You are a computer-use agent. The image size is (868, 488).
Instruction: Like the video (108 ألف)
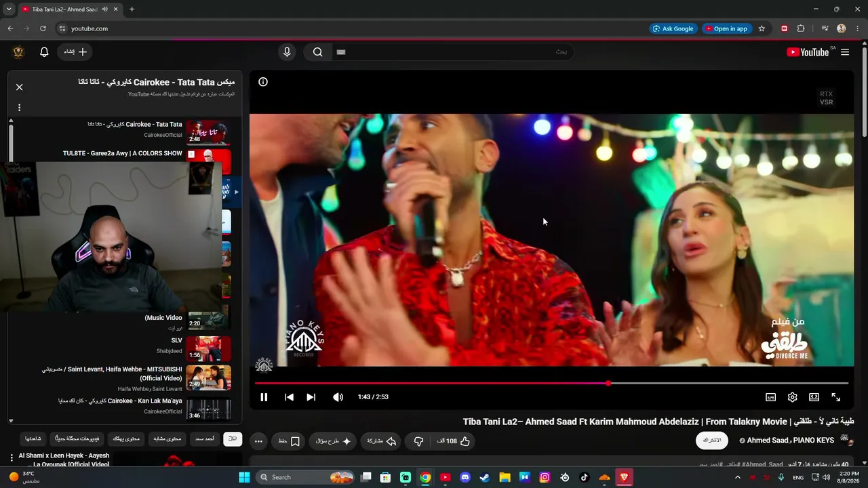coord(453,441)
